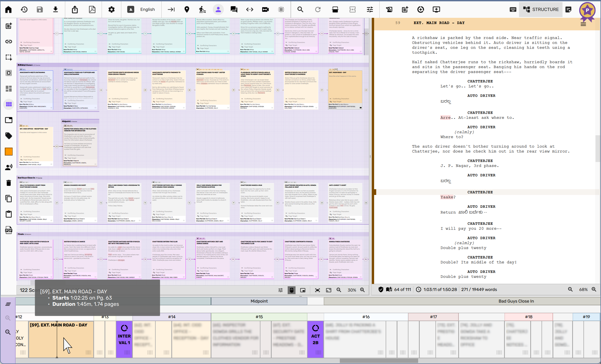Export screenplay as PDF from top toolbar
601x364 pixels.
click(92, 10)
